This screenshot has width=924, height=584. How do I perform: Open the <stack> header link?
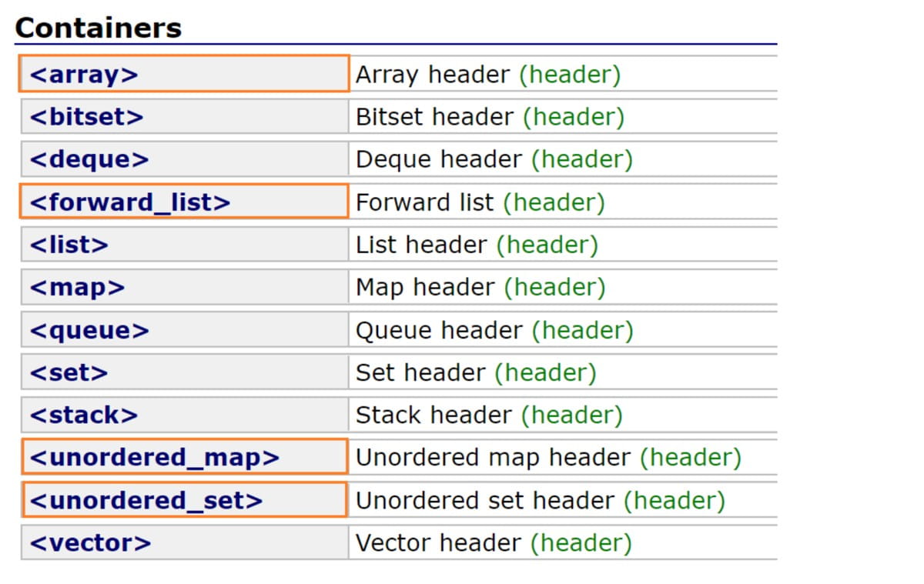click(84, 415)
